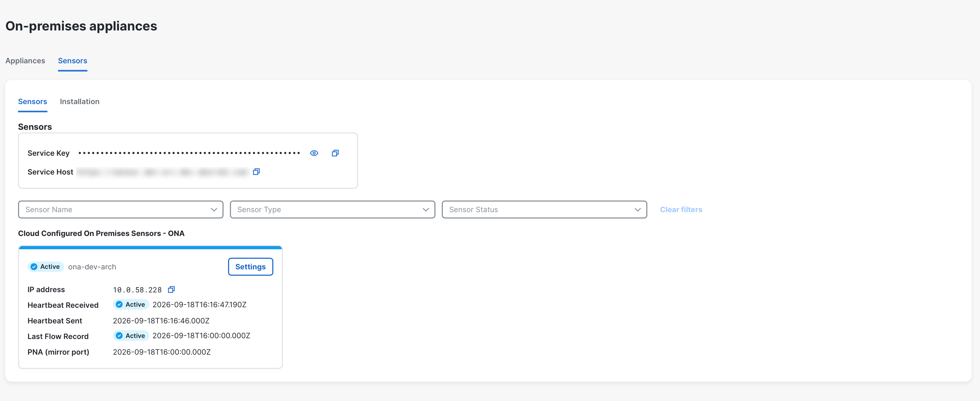Copy the Service Key value

pos(335,153)
